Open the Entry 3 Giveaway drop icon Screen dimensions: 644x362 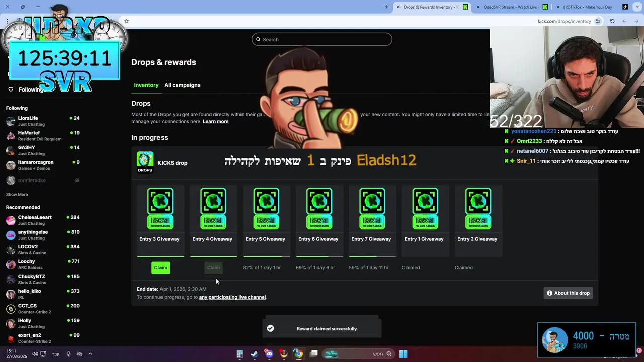(x=160, y=208)
